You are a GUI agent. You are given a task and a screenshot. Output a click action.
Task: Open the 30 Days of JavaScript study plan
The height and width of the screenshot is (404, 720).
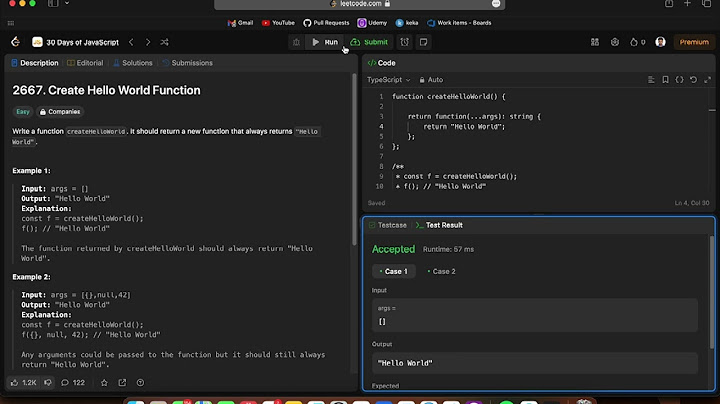76,42
